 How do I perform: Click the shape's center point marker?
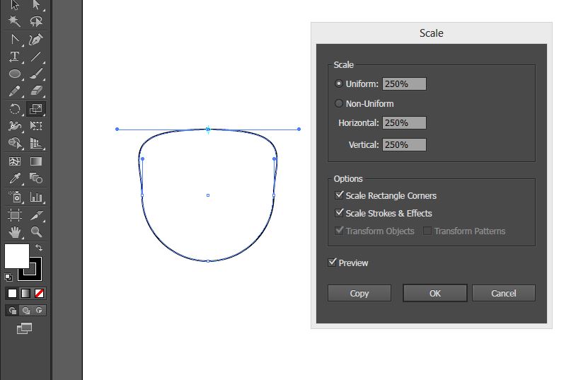point(208,195)
